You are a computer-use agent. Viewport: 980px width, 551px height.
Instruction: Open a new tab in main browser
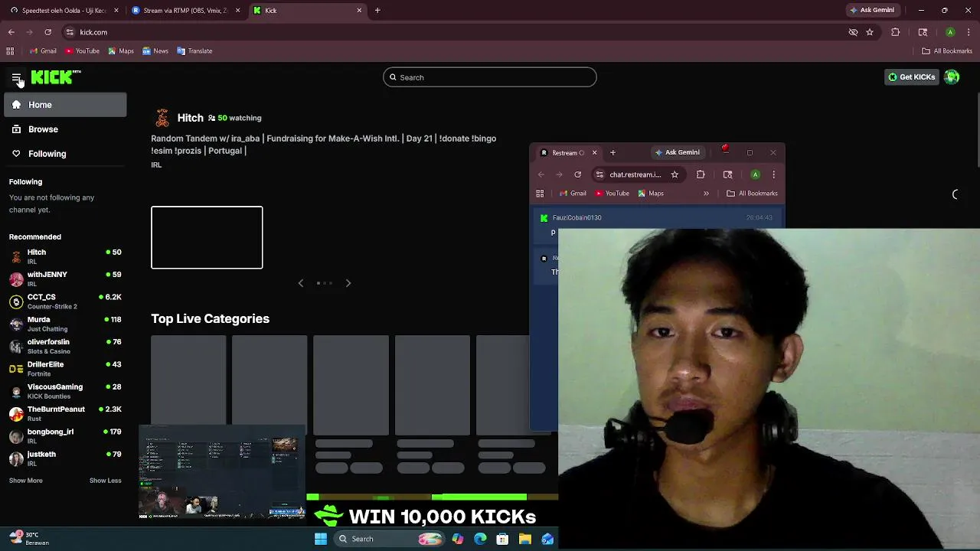[x=377, y=11]
